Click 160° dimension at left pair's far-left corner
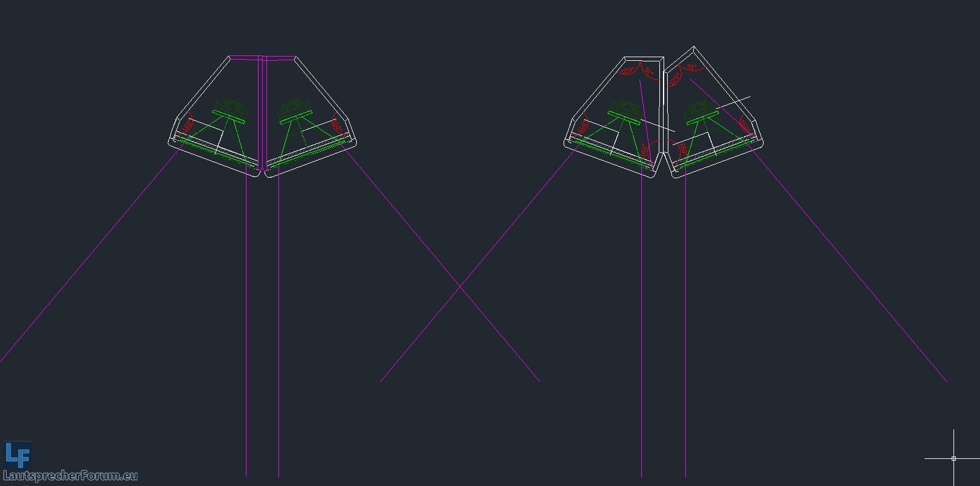Viewport: 980px width, 486px height. point(187,126)
